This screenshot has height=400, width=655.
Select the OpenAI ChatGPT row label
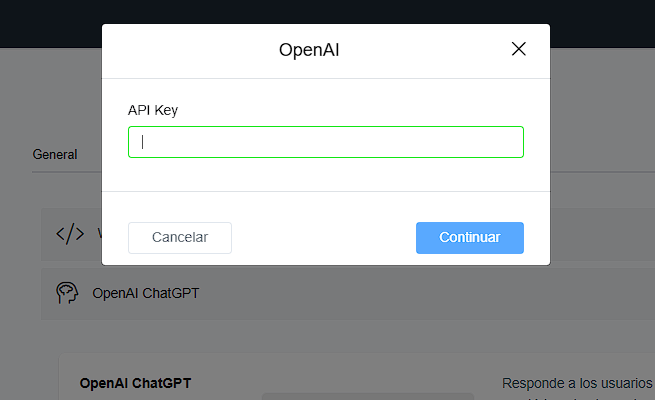(145, 293)
